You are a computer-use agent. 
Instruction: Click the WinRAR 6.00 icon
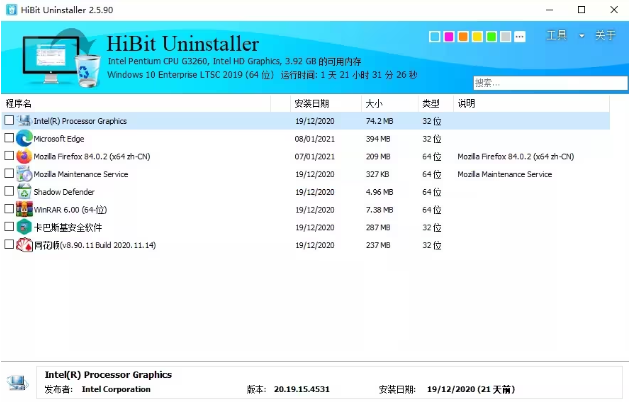(x=24, y=209)
